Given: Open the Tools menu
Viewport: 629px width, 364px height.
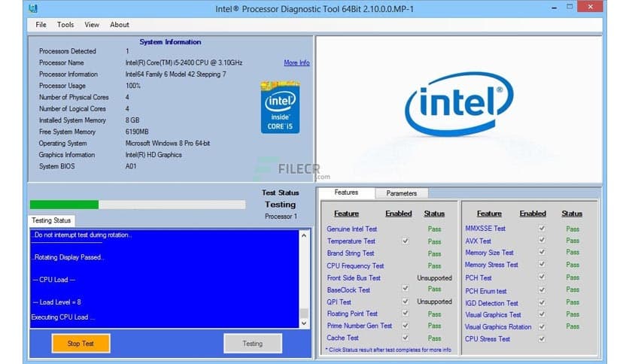Looking at the screenshot, I should 65,25.
